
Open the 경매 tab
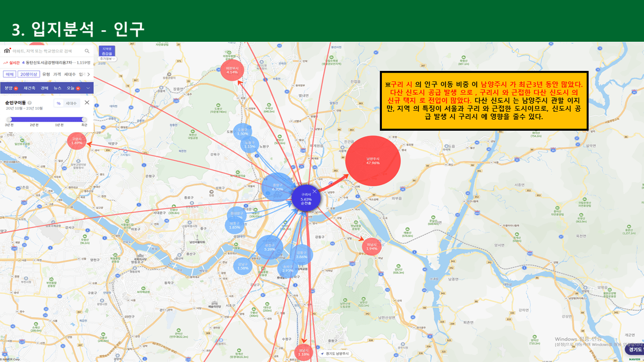point(44,88)
